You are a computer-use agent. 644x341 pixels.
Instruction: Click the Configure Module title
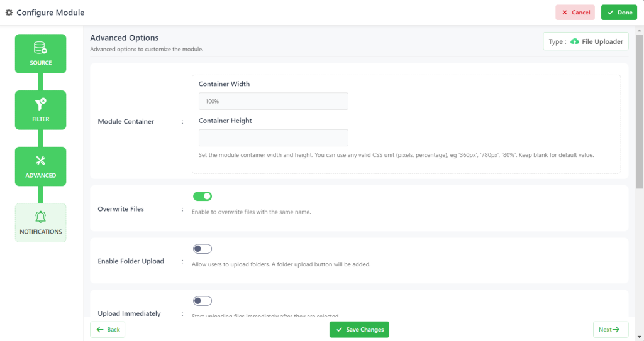(x=50, y=13)
